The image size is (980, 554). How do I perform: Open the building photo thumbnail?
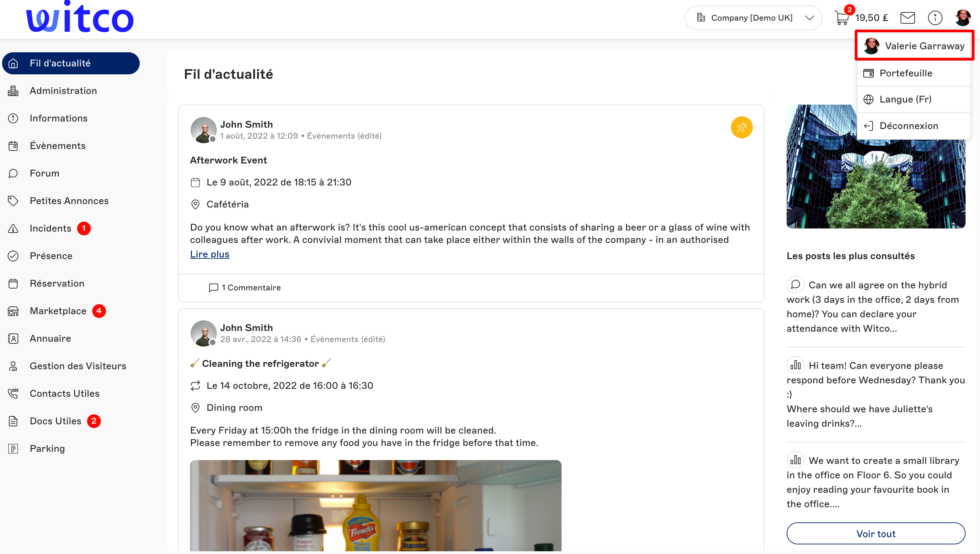click(875, 166)
